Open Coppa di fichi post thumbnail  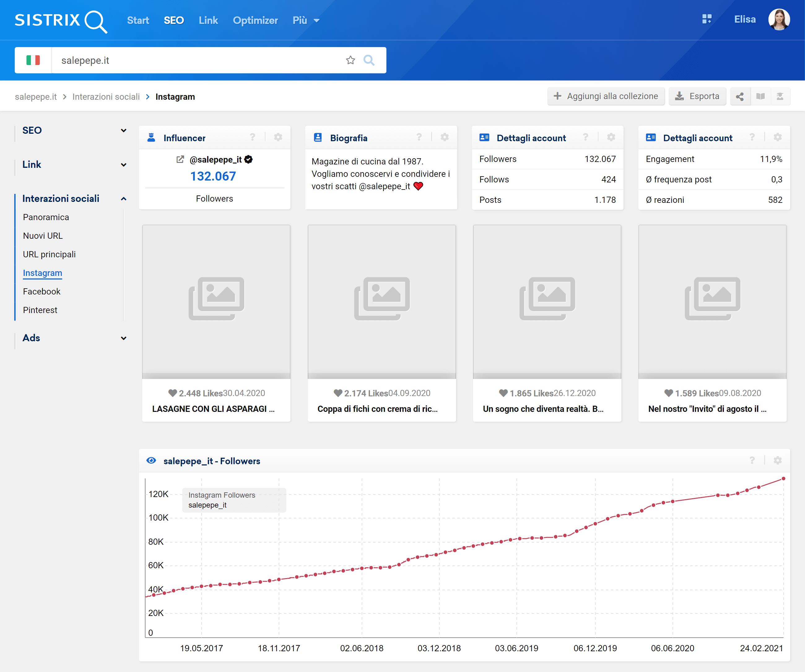click(x=382, y=302)
